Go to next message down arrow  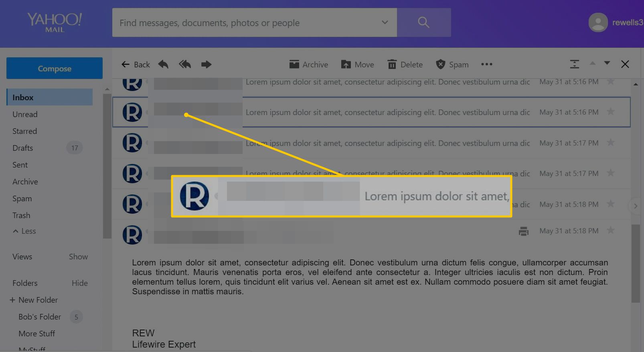click(607, 63)
